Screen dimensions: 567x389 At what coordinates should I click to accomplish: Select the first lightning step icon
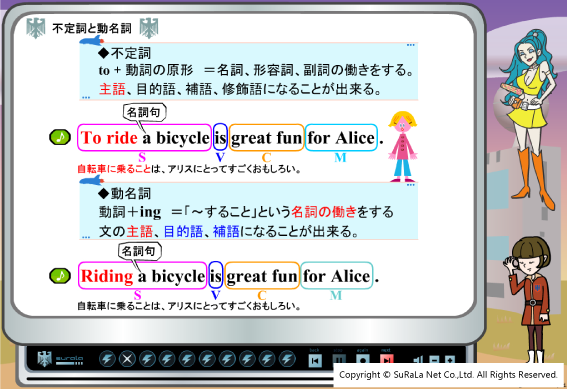(x=107, y=359)
